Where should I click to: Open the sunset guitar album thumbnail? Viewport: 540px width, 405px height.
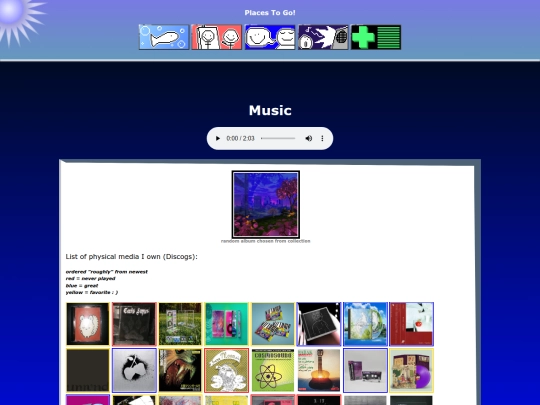(319, 371)
